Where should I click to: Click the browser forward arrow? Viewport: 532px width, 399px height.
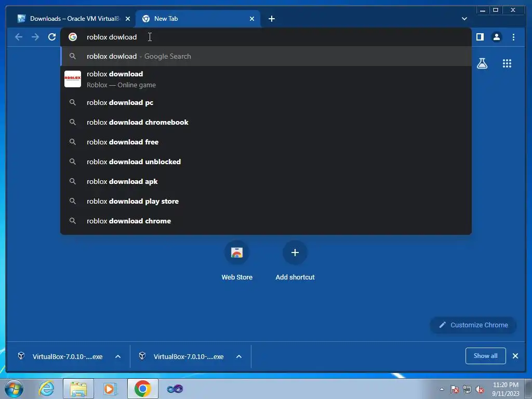[x=35, y=37]
